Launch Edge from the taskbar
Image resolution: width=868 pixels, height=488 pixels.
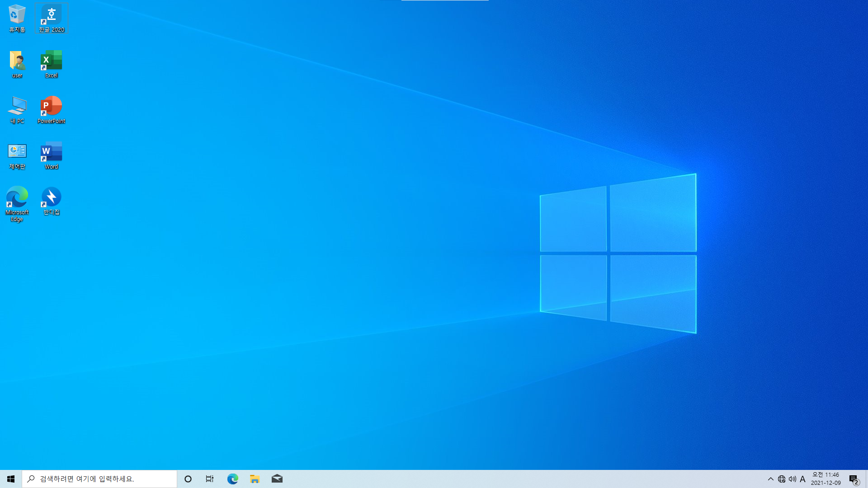click(232, 479)
